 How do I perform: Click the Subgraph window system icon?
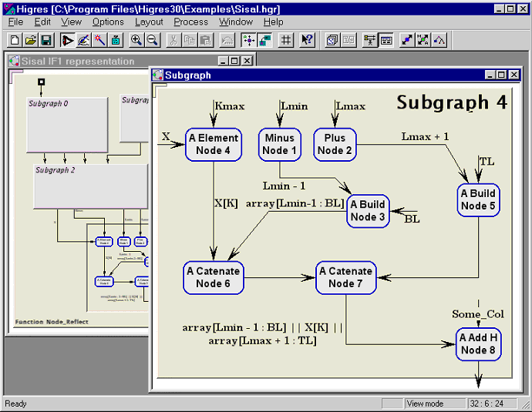157,75
